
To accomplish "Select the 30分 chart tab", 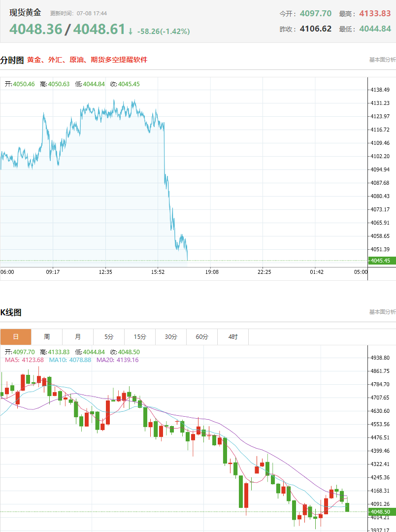I will pyautogui.click(x=171, y=336).
